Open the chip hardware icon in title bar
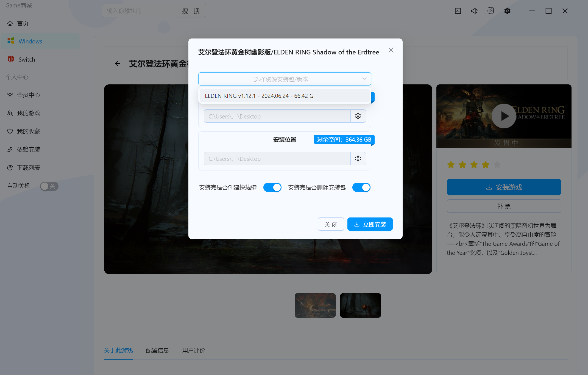The width and height of the screenshot is (588, 375). coord(491,11)
